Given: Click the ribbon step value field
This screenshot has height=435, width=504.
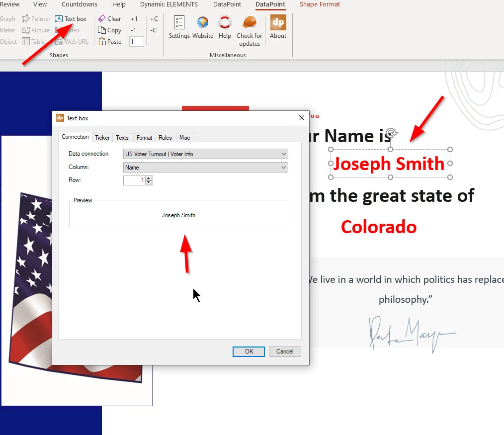Looking at the screenshot, I should point(137,41).
